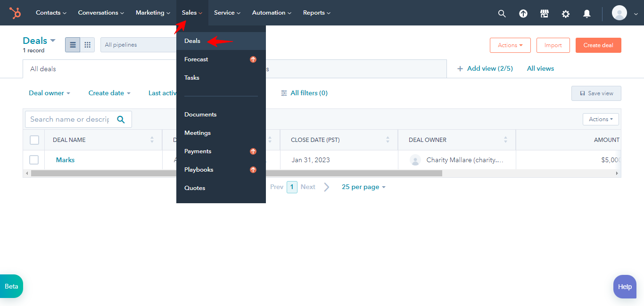
Task: Open the Create date filter dropdown
Action: pos(109,93)
